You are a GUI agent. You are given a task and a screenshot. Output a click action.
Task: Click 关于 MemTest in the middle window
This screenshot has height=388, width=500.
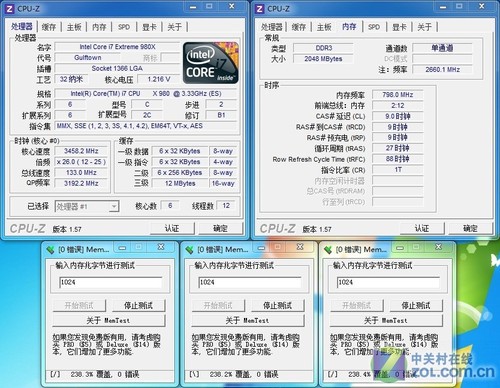[247, 321]
